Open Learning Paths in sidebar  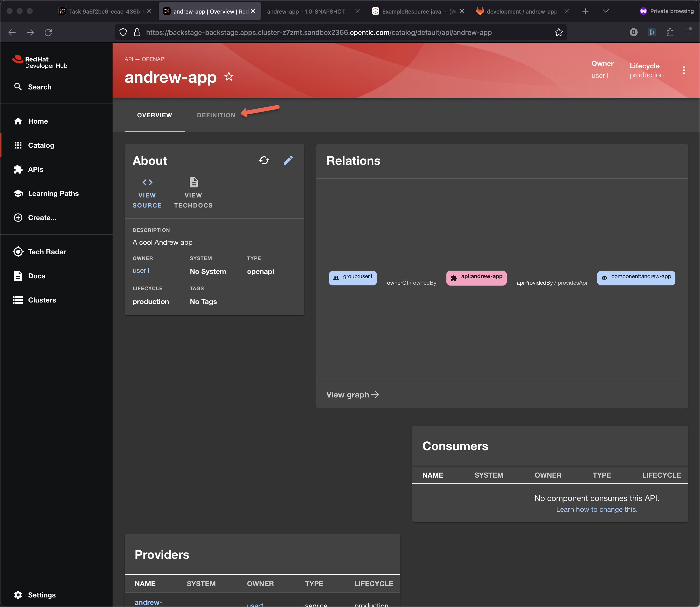[x=53, y=193]
